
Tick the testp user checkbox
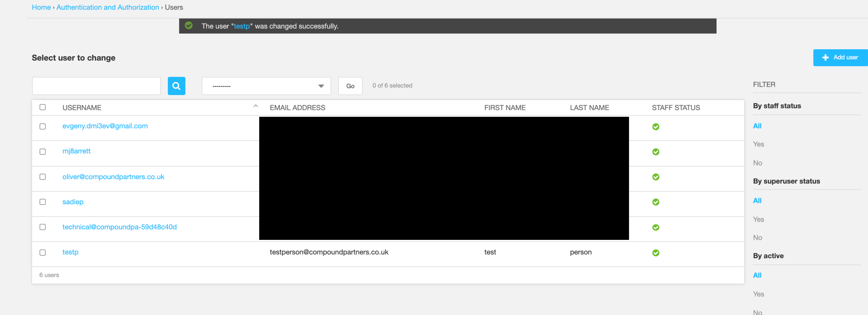[42, 253]
